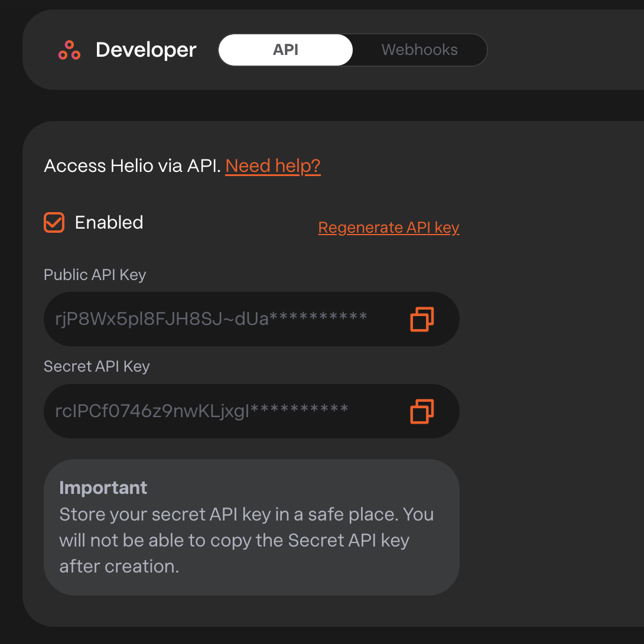Click the Developer heading

coord(146,50)
